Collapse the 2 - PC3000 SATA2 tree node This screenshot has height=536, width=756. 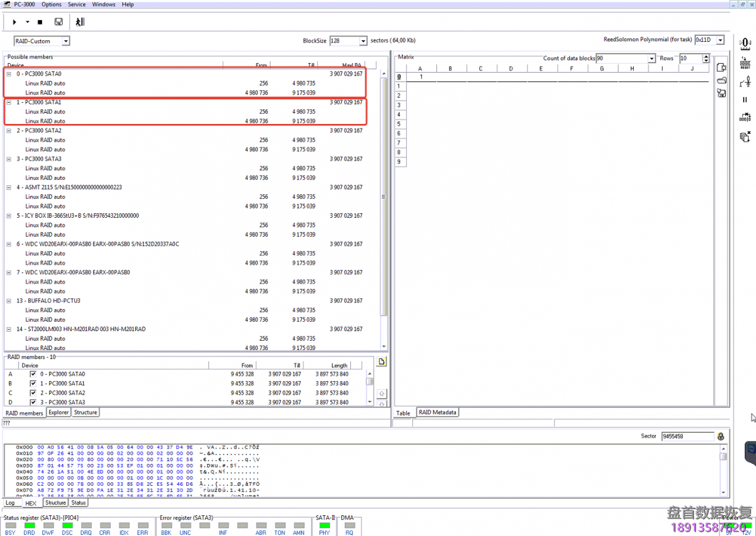pyautogui.click(x=9, y=130)
